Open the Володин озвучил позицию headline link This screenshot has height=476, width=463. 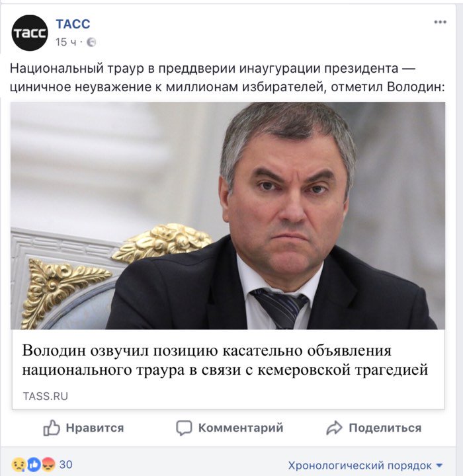point(225,360)
